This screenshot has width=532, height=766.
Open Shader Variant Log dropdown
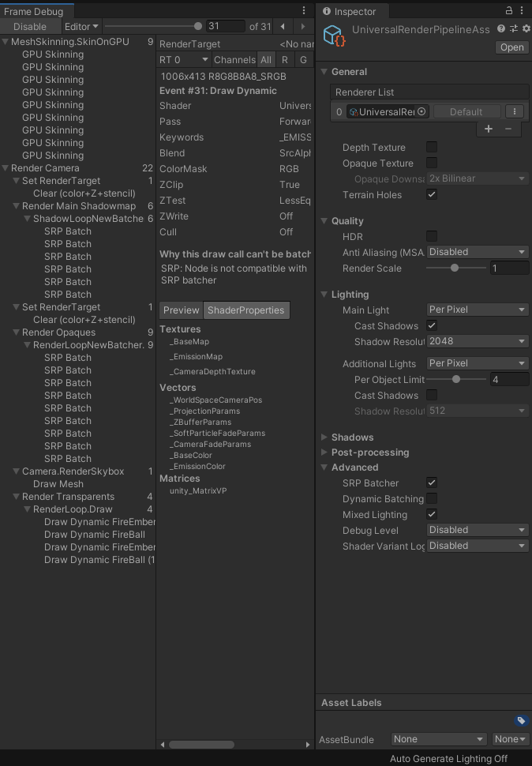click(x=478, y=546)
